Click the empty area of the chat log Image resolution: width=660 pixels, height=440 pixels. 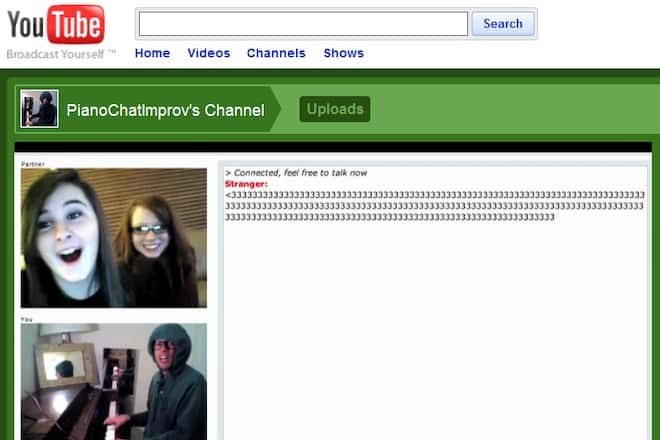click(x=433, y=330)
